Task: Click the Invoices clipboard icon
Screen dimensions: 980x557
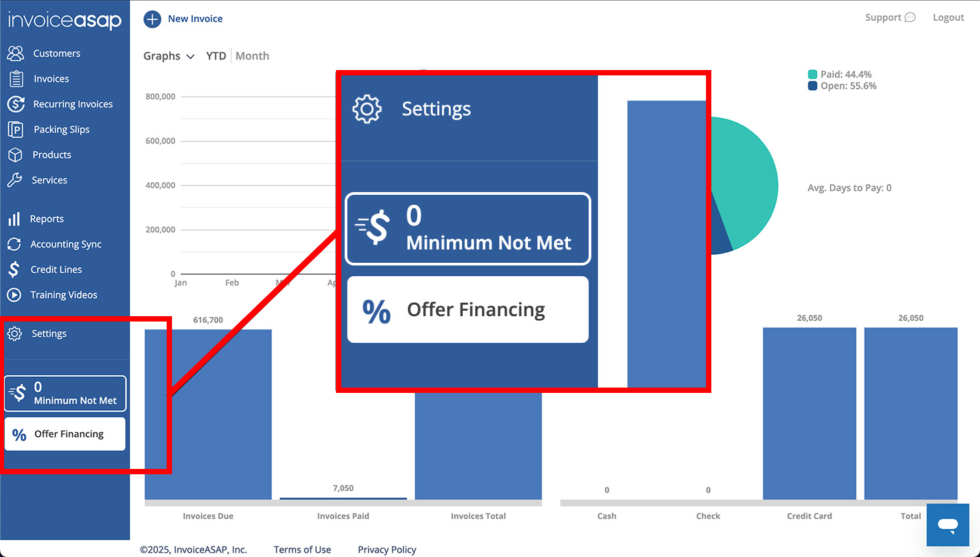Action: 16,79
